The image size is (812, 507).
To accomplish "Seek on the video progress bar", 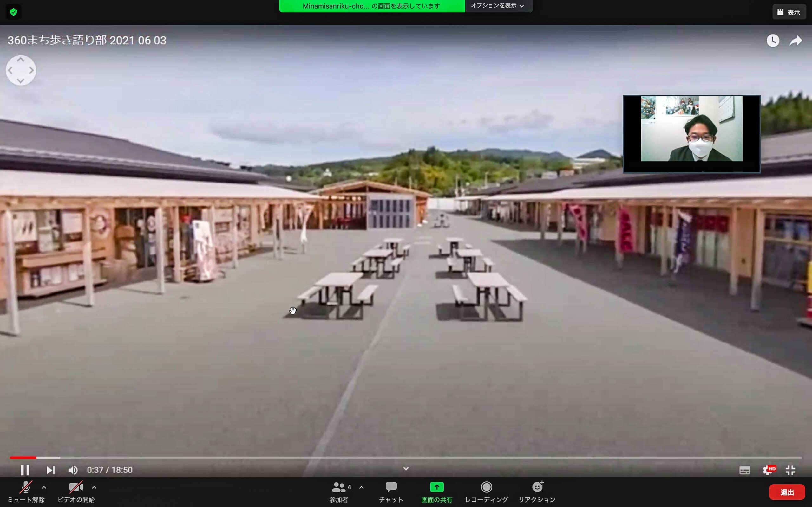I will (403, 457).
